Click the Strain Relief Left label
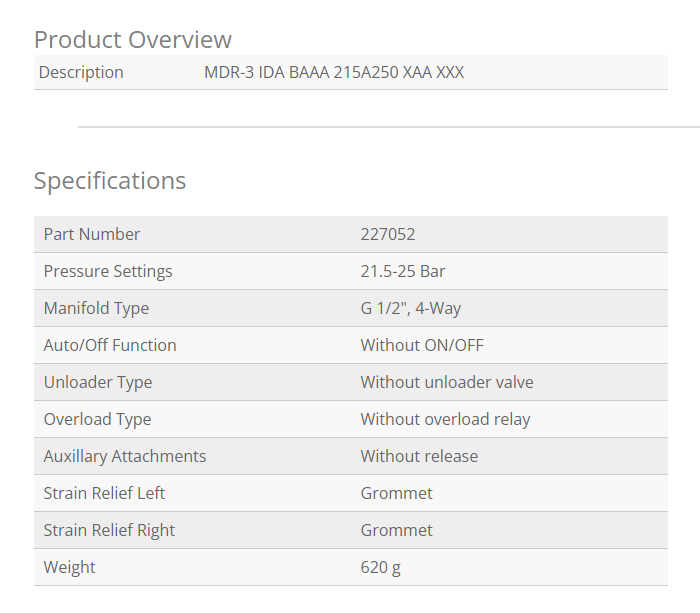This screenshot has height=613, width=700. (x=104, y=494)
